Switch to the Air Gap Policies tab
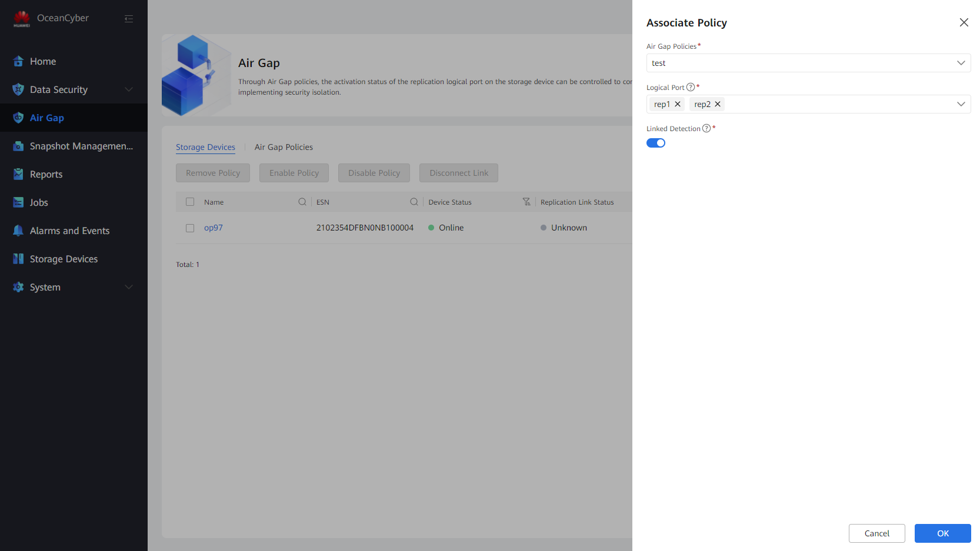This screenshot has width=980, height=551. [x=284, y=147]
